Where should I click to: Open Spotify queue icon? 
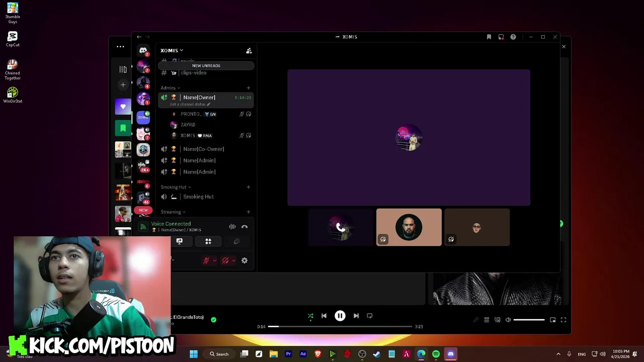(x=487, y=320)
